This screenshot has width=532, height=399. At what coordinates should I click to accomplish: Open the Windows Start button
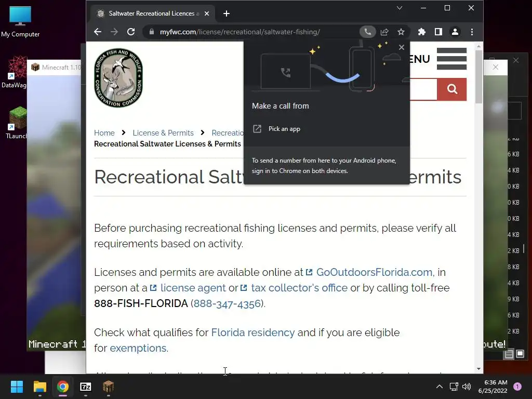coord(17,387)
